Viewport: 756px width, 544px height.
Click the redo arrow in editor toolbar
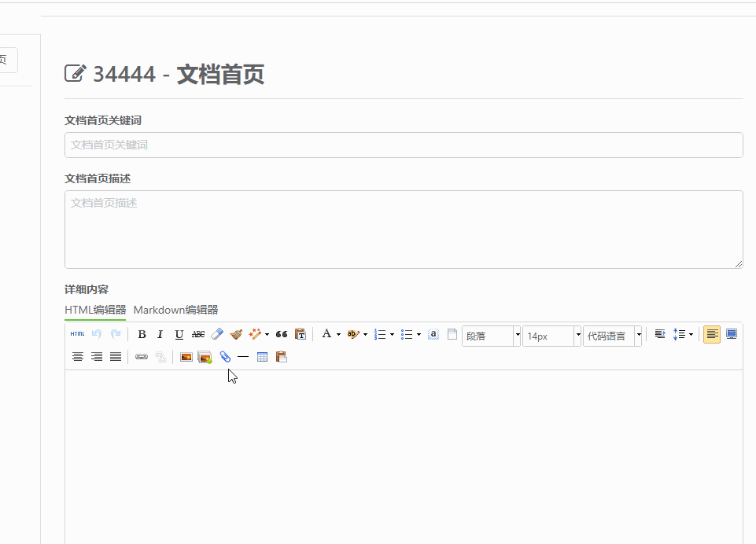(x=116, y=334)
